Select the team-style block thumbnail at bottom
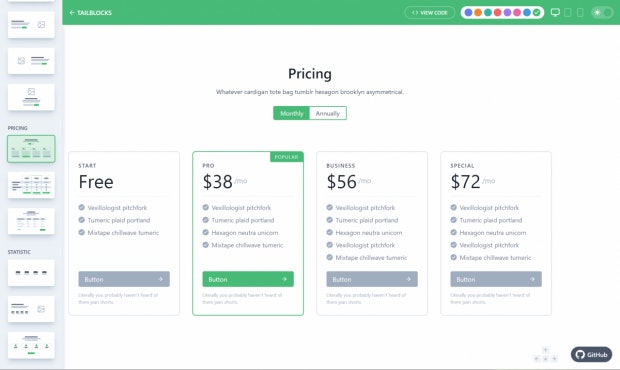Viewport: 620px width, 370px height. point(31,346)
